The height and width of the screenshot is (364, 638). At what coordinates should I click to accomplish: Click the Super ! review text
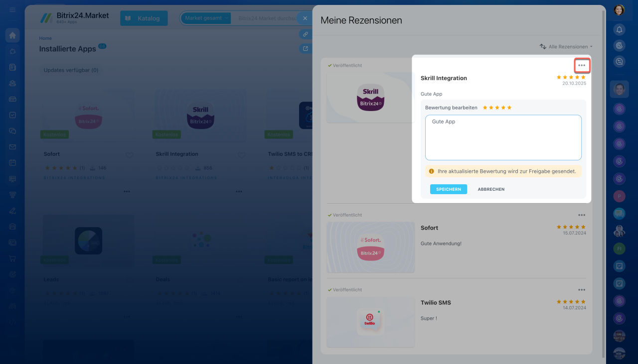(429, 318)
